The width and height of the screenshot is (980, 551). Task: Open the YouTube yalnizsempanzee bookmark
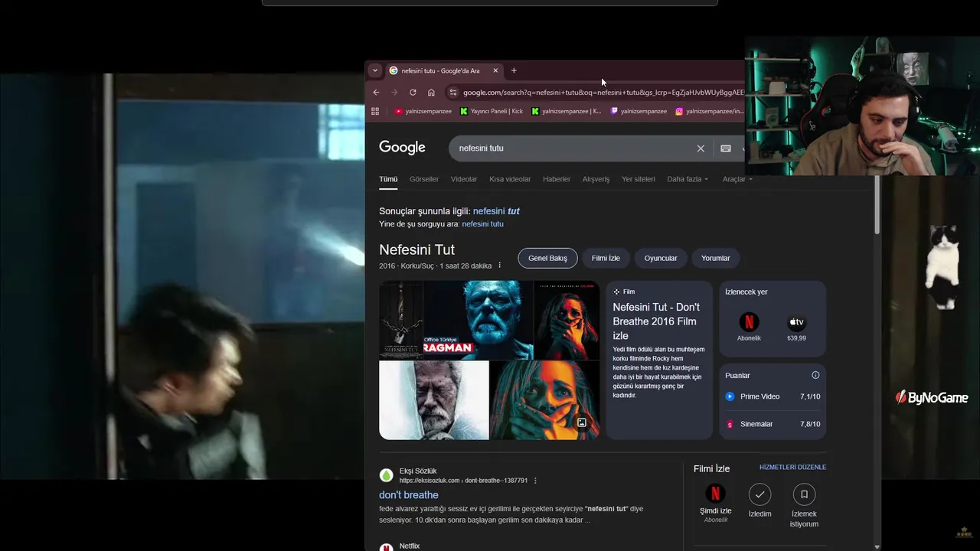[423, 111]
